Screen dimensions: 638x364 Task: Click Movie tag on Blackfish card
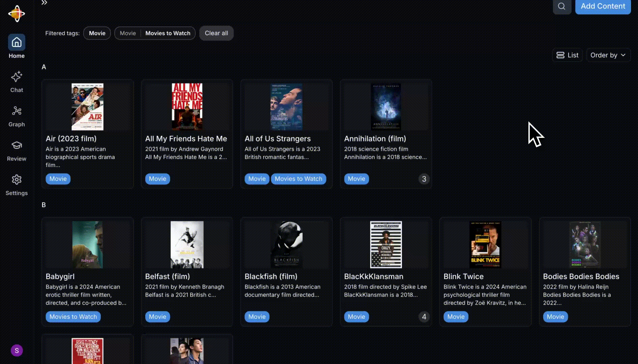point(257,316)
